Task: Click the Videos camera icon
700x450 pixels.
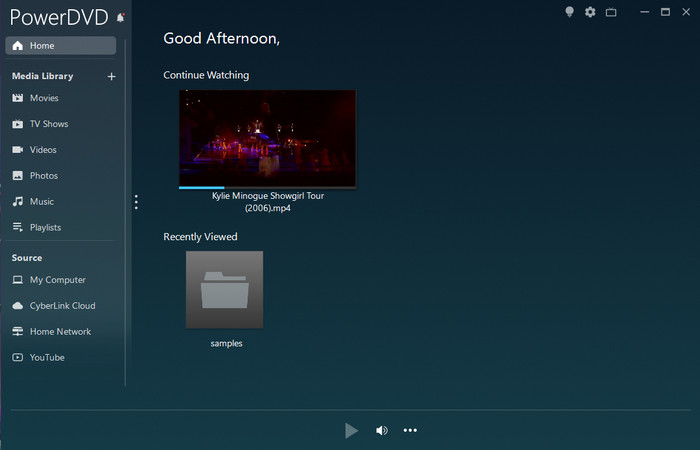Action: point(18,150)
